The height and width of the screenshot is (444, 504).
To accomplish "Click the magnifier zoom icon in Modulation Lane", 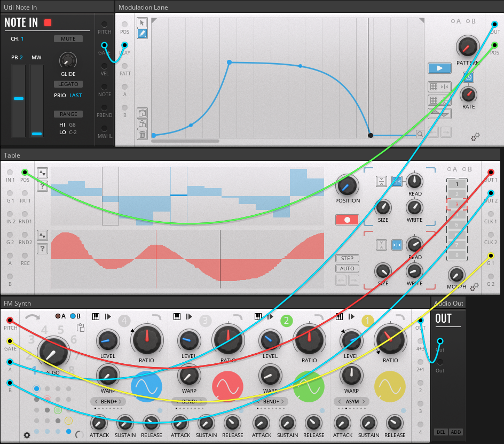I will (420, 134).
